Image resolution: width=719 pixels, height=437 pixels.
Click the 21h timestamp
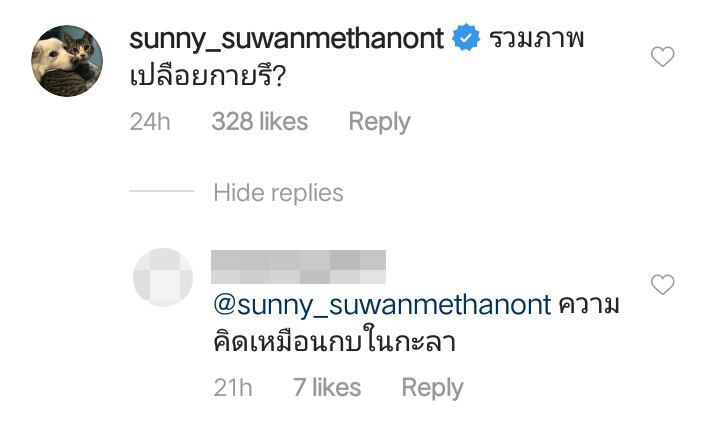click(x=234, y=387)
